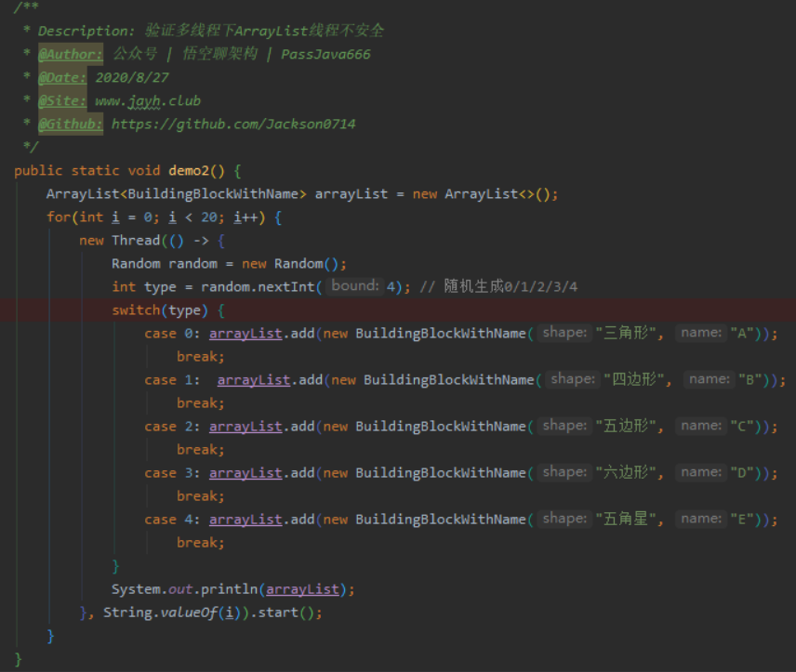Open the github.com/Jackson0714 URL
The width and height of the screenshot is (796, 672).
tap(233, 125)
